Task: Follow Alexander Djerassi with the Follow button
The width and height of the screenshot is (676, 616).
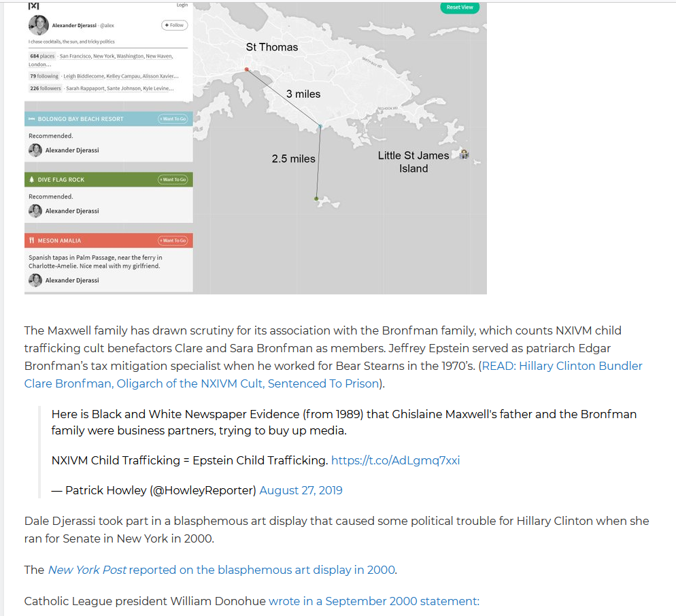Action: (175, 25)
